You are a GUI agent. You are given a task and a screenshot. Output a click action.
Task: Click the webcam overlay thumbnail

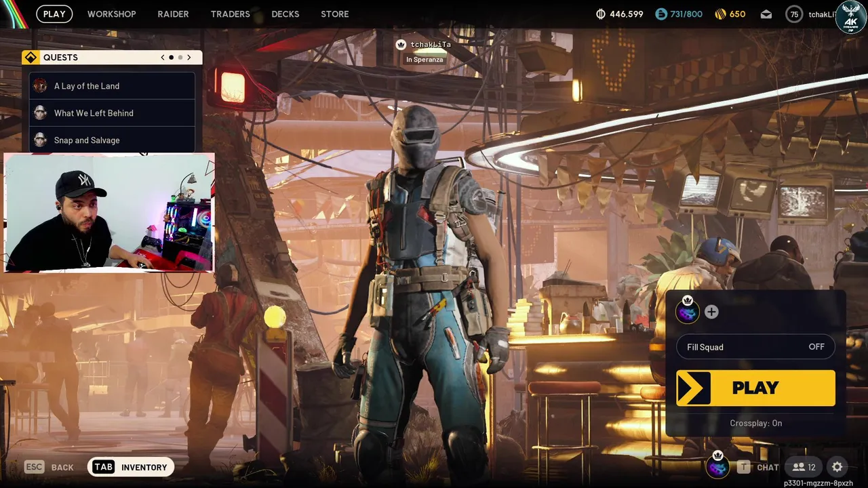coord(109,213)
